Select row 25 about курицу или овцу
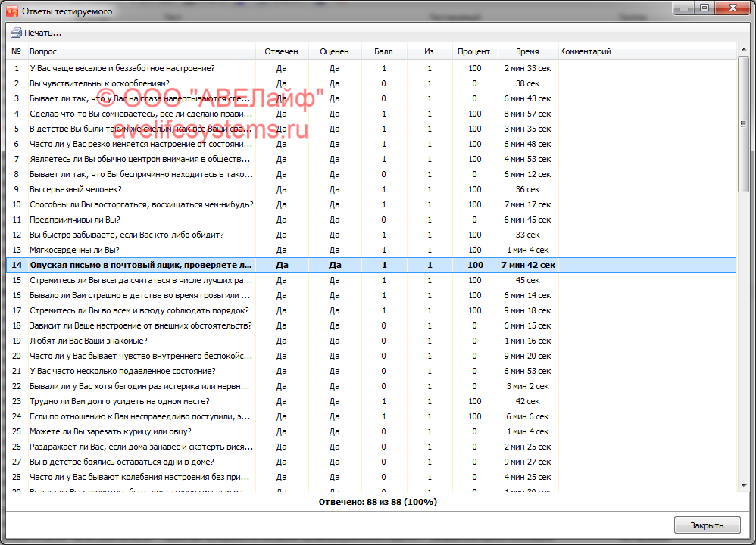 click(x=105, y=431)
